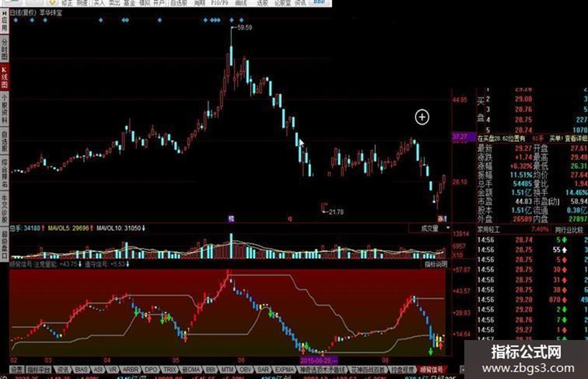
Task: Open the 花神百战百胜 indicator tab
Action: [x=368, y=370]
